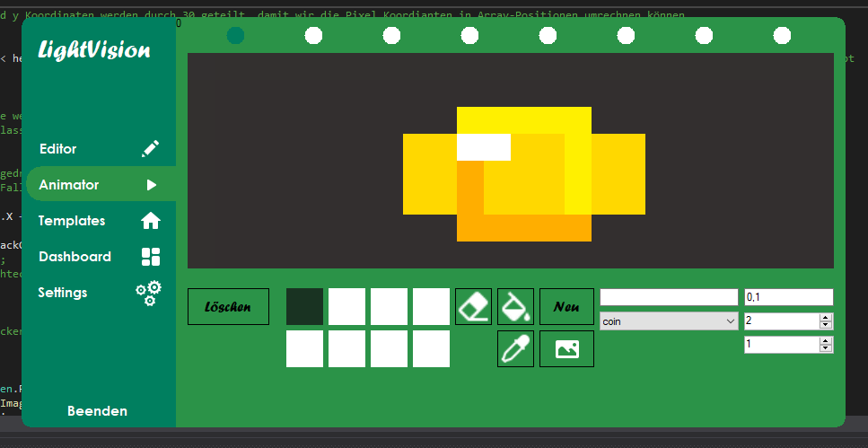Select the eighth frame dot
Image resolution: width=868 pixels, height=448 pixels.
782,35
